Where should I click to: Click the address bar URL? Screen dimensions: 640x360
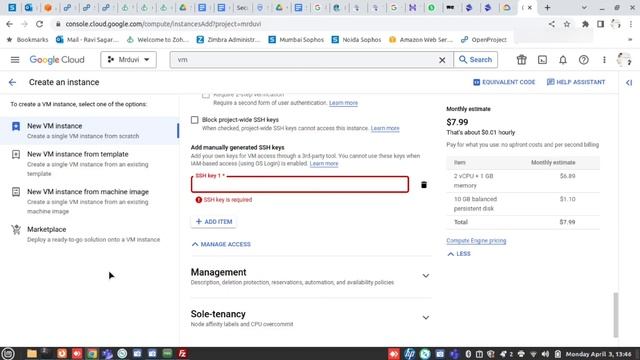163,24
